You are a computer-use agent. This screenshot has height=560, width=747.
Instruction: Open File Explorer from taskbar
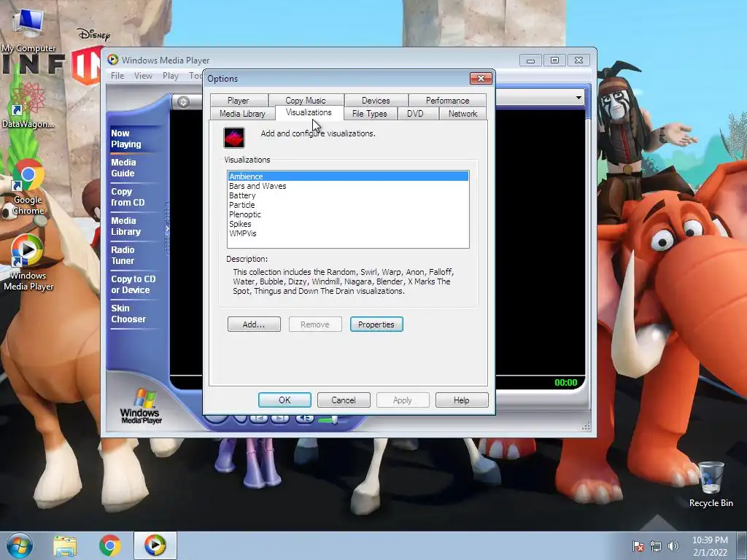point(65,545)
